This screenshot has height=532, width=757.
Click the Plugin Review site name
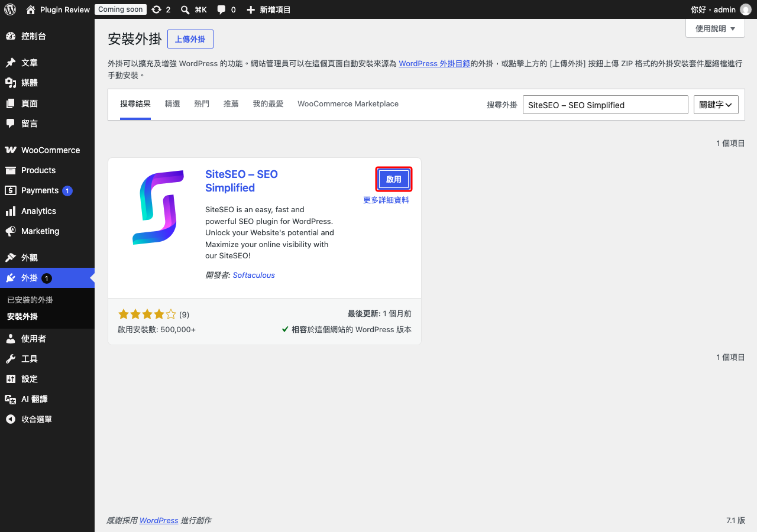click(x=65, y=9)
